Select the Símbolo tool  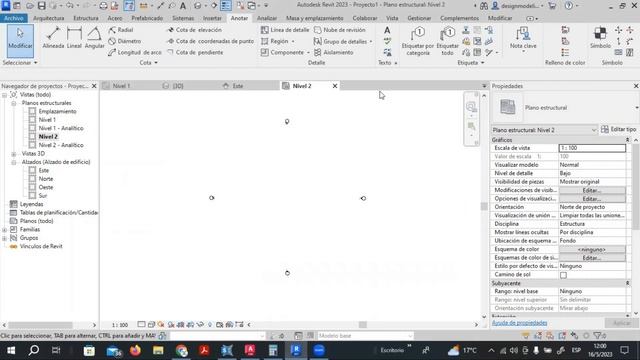(x=600, y=38)
